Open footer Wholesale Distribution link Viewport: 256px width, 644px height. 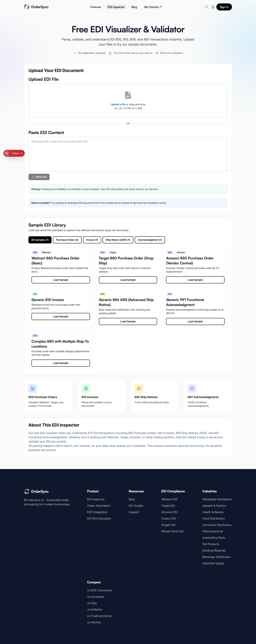tap(217, 500)
